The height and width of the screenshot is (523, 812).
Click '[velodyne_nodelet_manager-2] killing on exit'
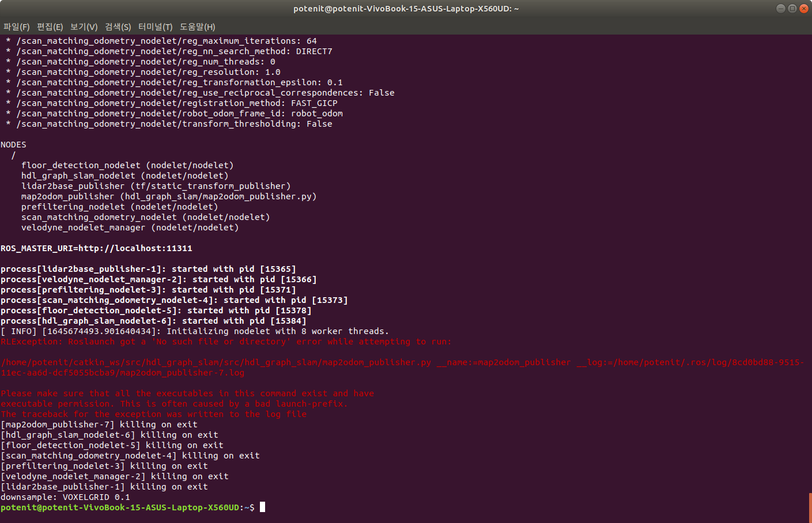pos(115,476)
